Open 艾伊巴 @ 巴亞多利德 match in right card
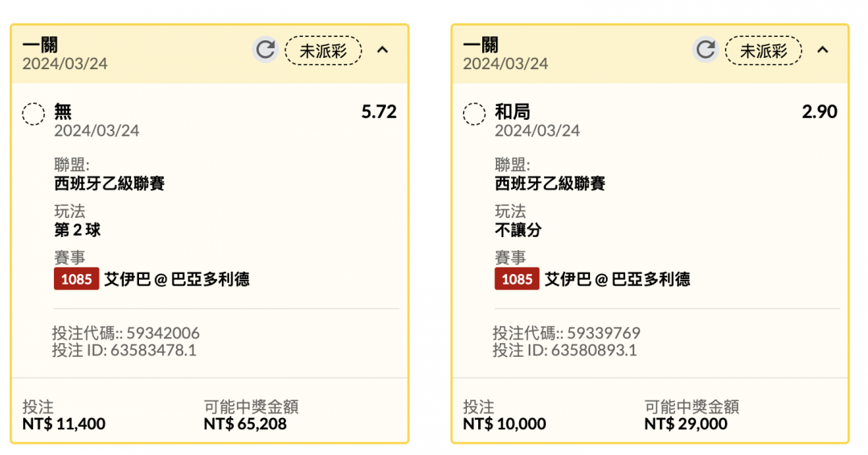 tap(618, 279)
